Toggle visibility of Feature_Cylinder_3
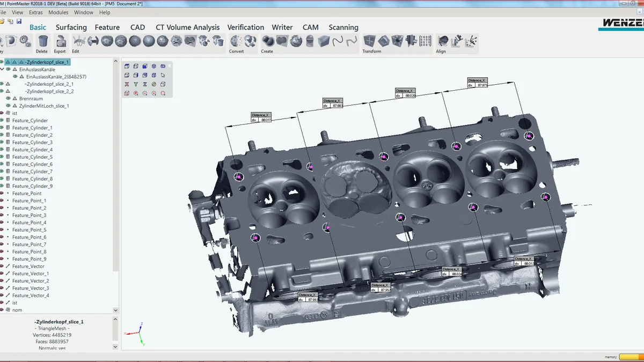The image size is (644, 362). tap(2, 142)
